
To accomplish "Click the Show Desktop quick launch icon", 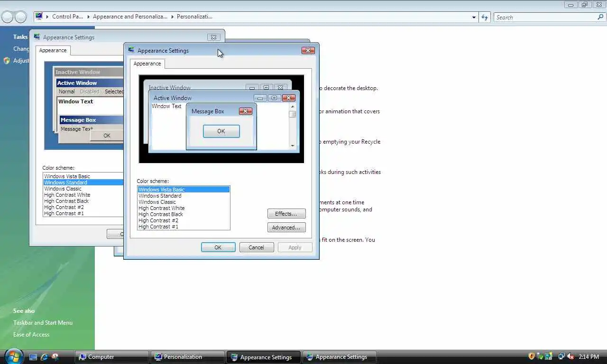I will [33, 357].
